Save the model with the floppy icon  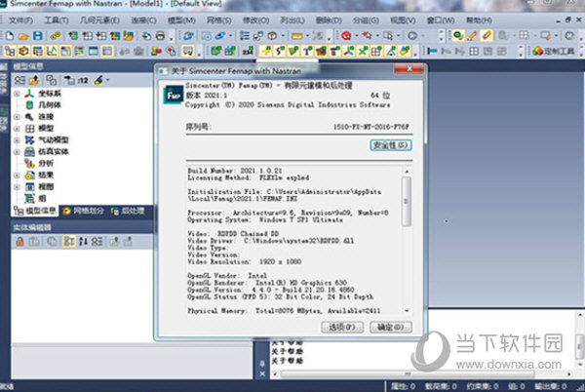(x=38, y=36)
